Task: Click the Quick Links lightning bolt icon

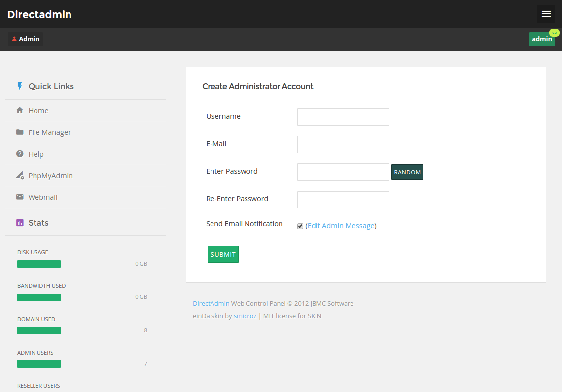Action: tap(20, 86)
